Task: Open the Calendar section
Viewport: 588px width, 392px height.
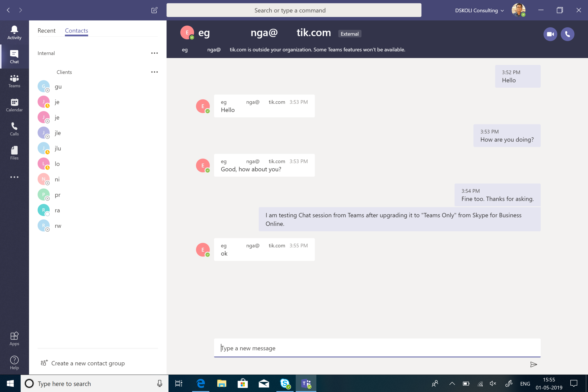Action: (14, 105)
